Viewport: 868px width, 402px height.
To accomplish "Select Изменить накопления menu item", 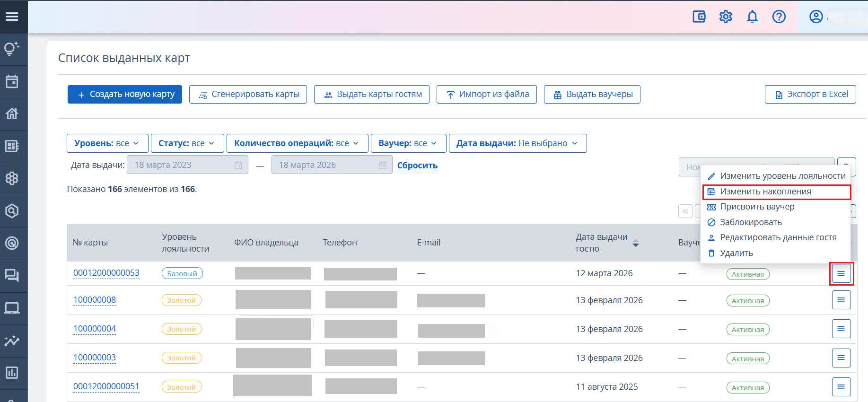I will tap(765, 192).
